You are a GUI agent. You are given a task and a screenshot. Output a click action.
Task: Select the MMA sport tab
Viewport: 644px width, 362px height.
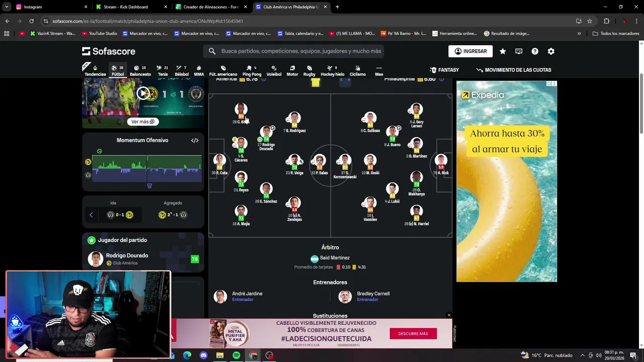pos(199,70)
